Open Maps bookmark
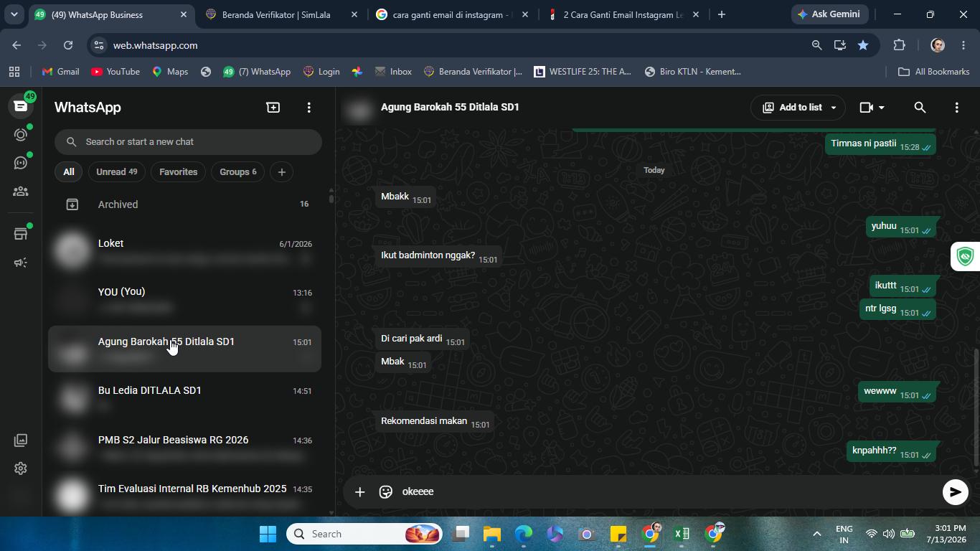 point(170,72)
